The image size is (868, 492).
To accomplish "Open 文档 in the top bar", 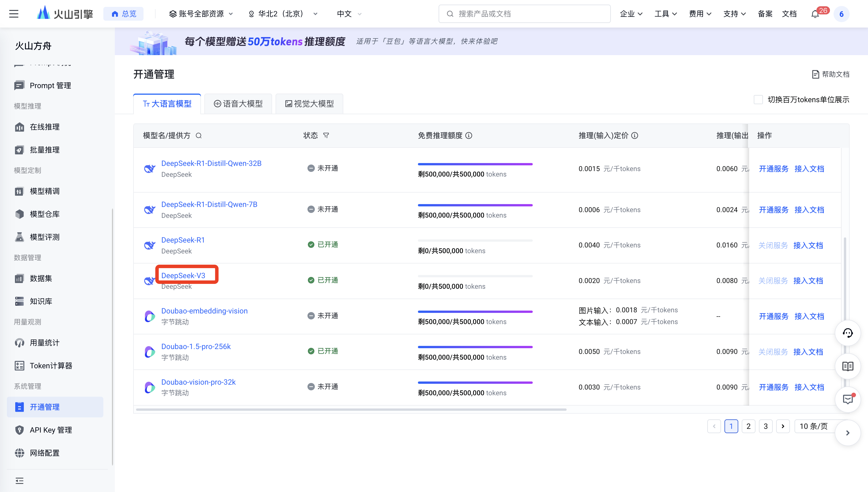I will pos(789,14).
